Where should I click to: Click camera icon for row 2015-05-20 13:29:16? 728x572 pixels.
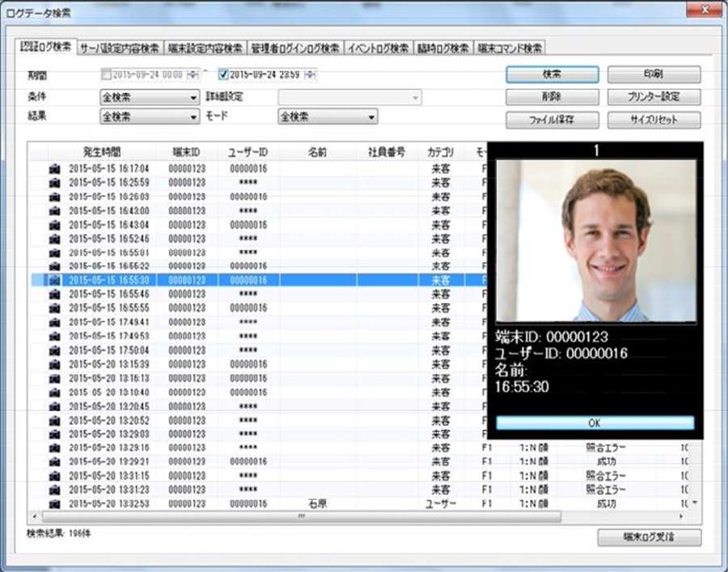click(x=54, y=447)
